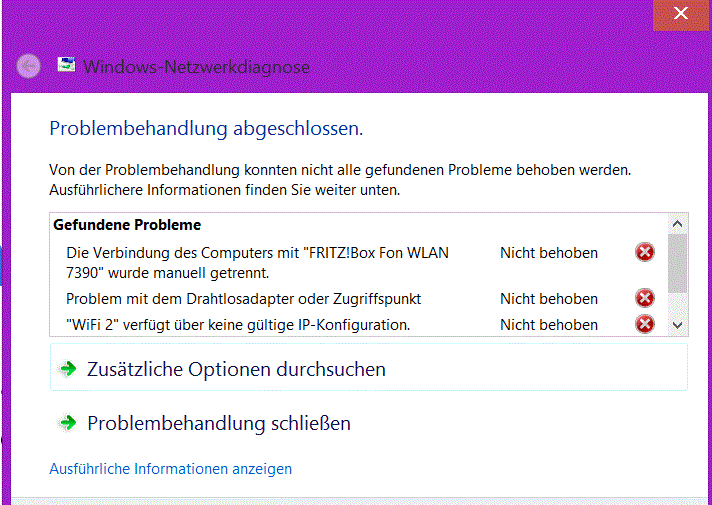Select Problembehandlung schließen
712x505 pixels.
tap(219, 423)
